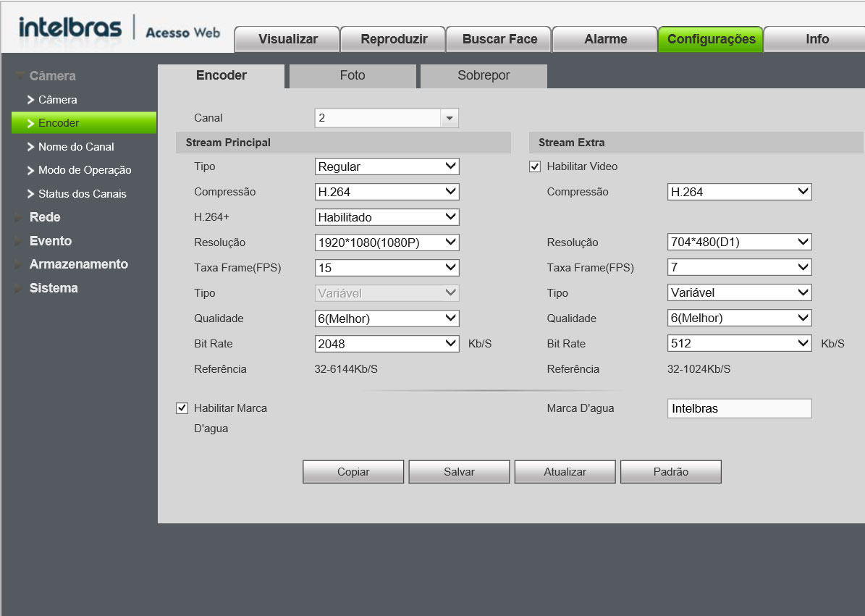Switch to the Foto sub-tab

tap(353, 75)
